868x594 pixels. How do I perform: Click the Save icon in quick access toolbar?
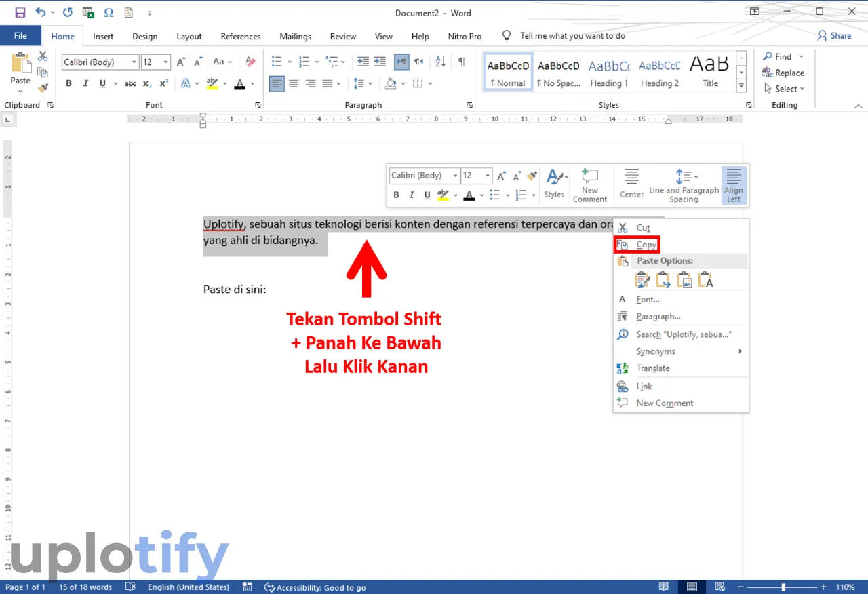click(x=20, y=12)
